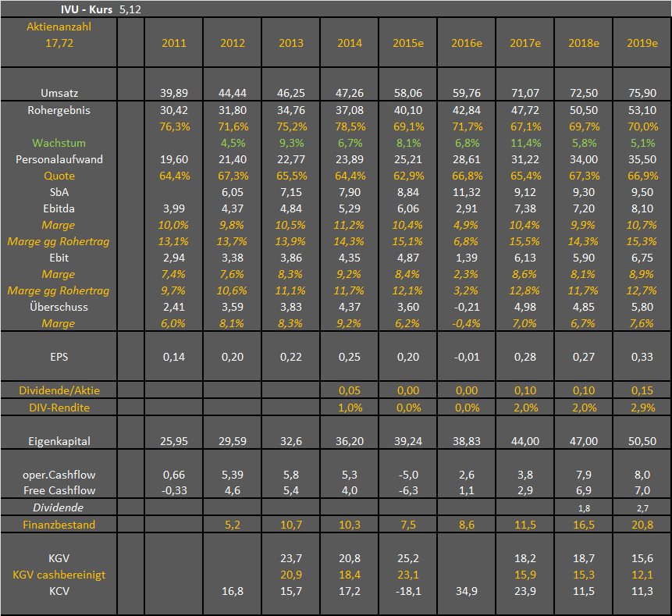
Task: Click the DIV-Rendite row label
Action: tap(59, 408)
